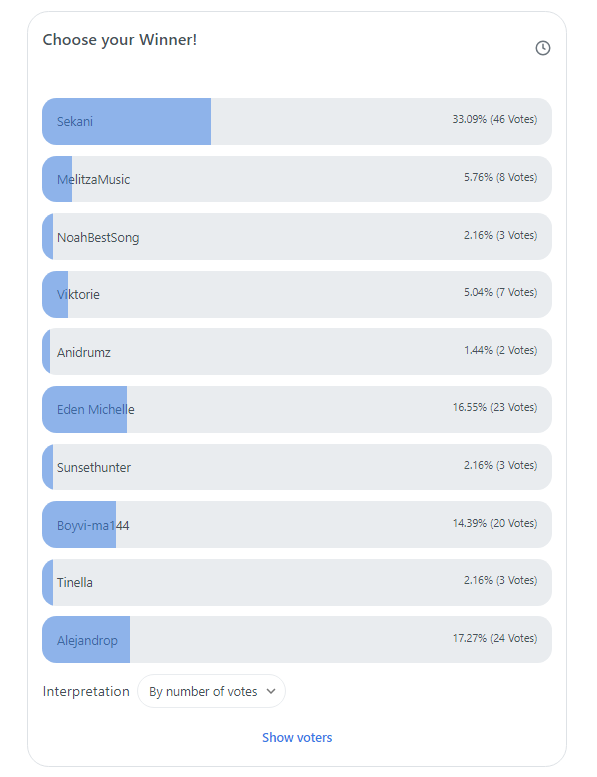
Task: Pick the Viktorie poll row
Action: point(297,294)
